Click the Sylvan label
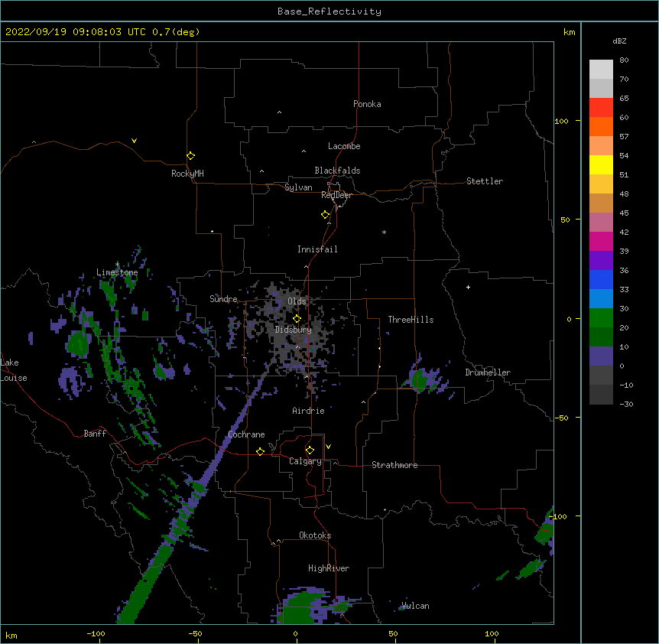Image resolution: width=659 pixels, height=644 pixels. [x=298, y=187]
